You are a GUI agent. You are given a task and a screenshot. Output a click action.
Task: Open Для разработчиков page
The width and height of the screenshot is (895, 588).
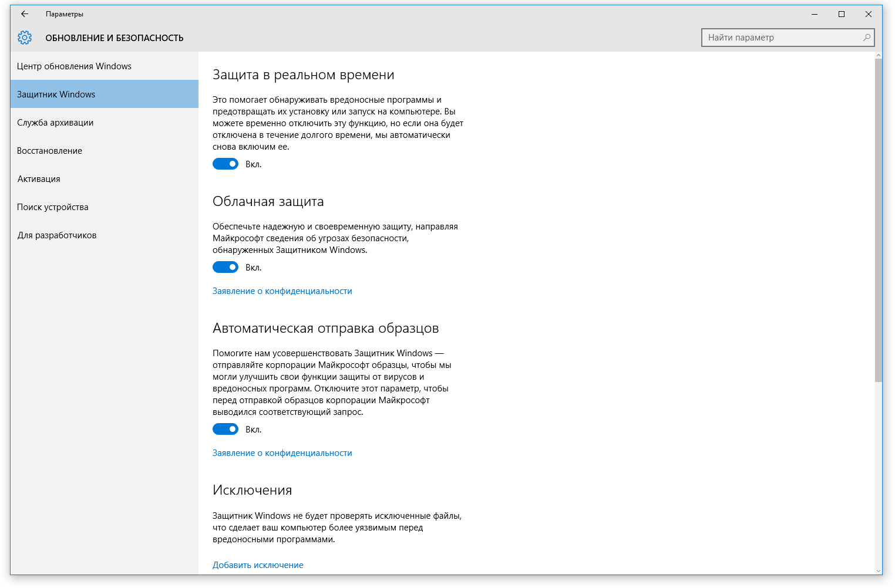[x=105, y=235]
